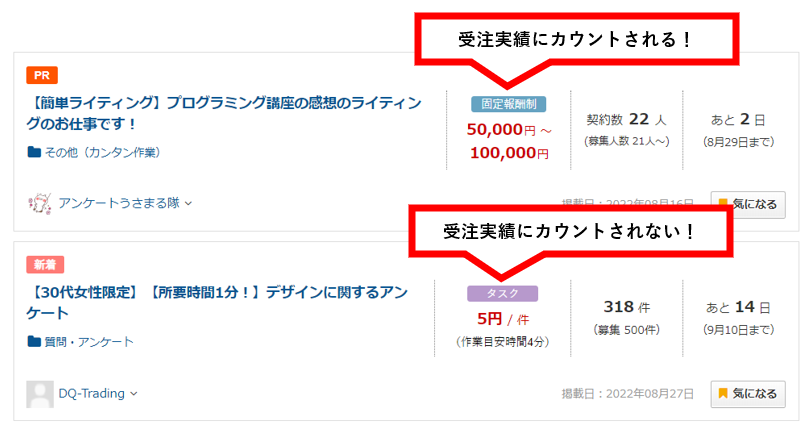Viewport: 805px width, 430px height.
Task: Click the purple タスク label
Action: pos(503,294)
